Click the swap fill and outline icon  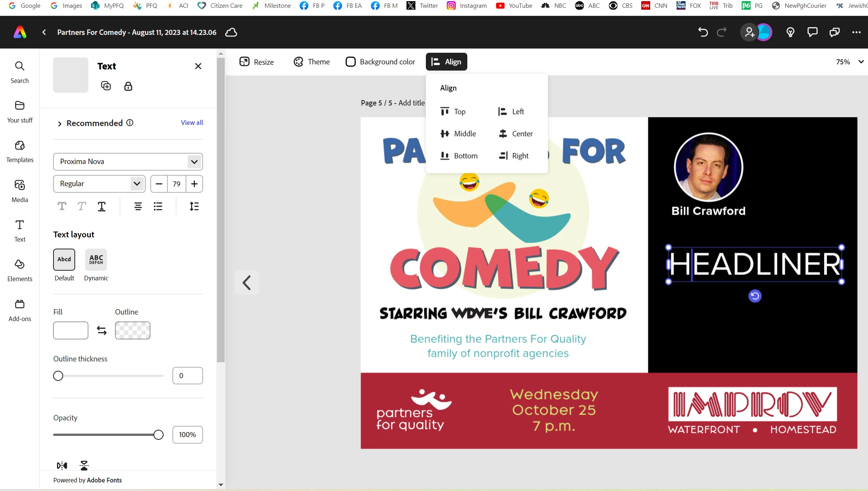click(102, 330)
